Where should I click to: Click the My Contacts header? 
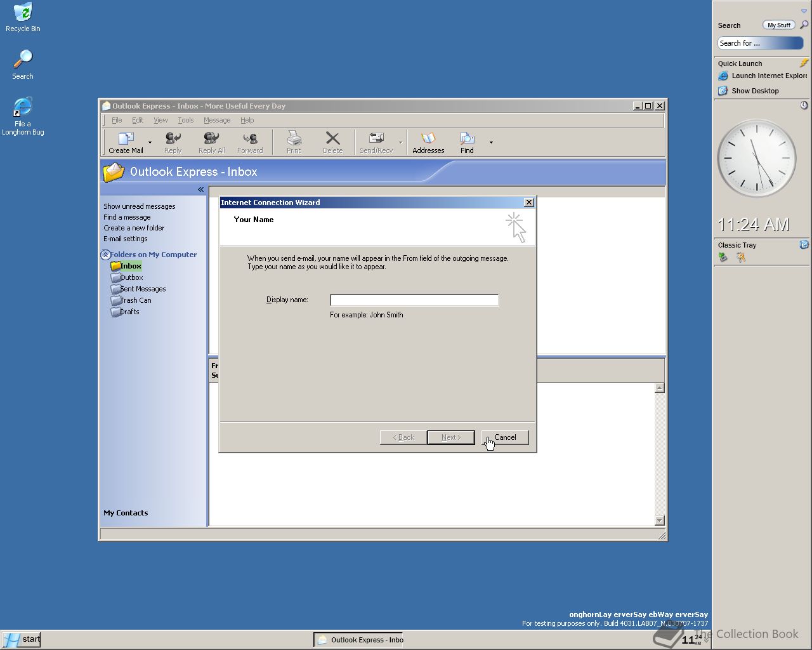[126, 513]
